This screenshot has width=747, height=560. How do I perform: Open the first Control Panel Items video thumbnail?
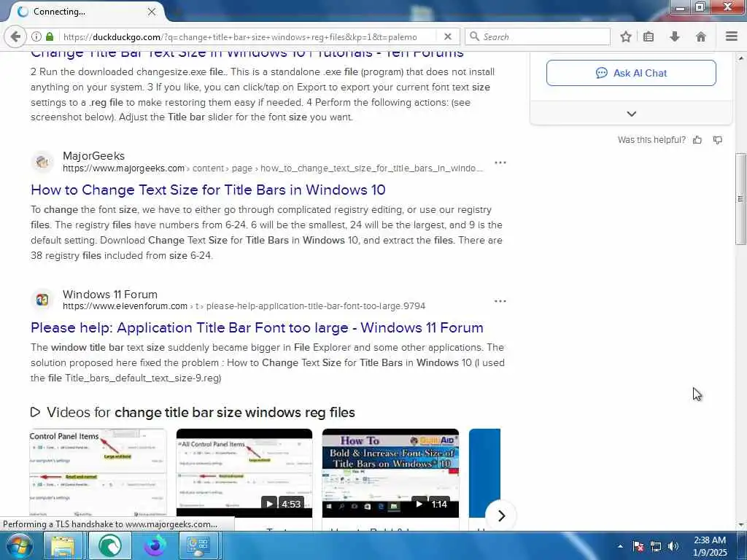(x=98, y=472)
